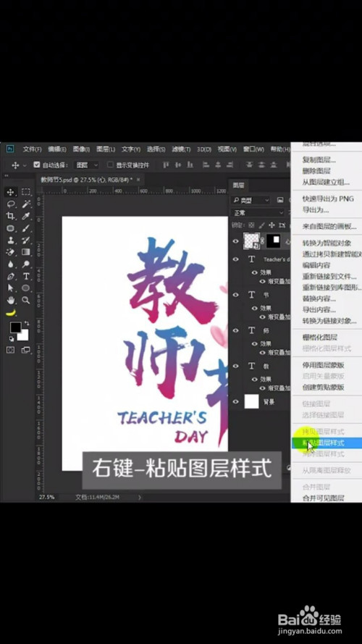362x644 pixels.
Task: Select the Magic Wand tool
Action: 26,204
